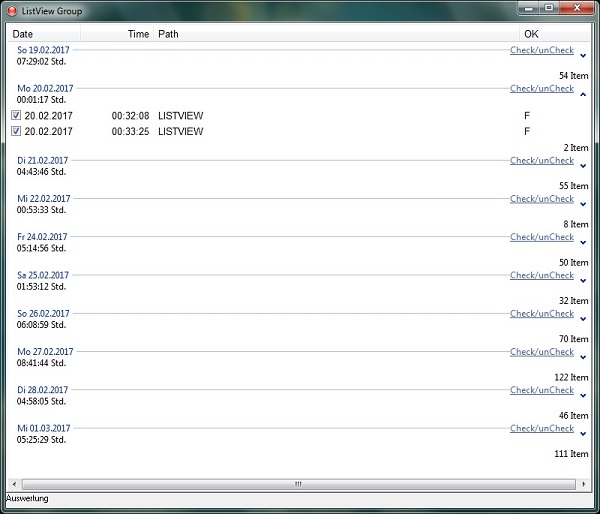600x514 pixels.
Task: Uncheck the 00:33:25 LISTVIEW row checkbox
Action: (16, 131)
